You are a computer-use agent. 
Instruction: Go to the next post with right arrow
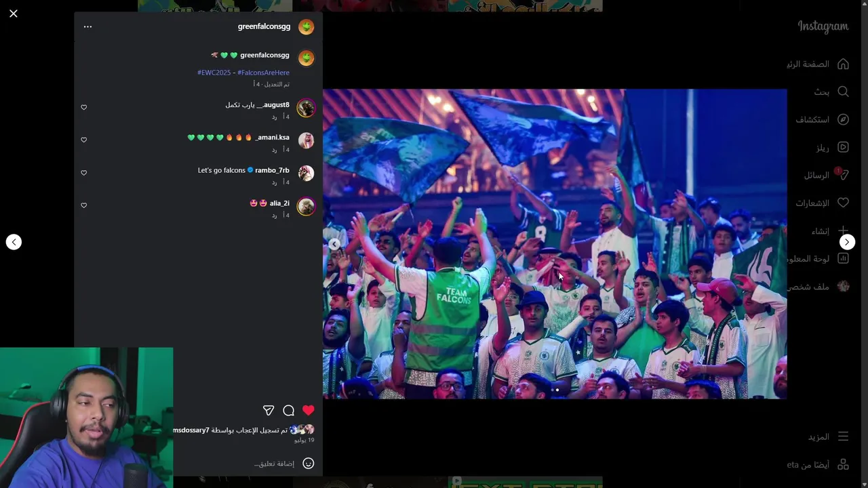(847, 242)
